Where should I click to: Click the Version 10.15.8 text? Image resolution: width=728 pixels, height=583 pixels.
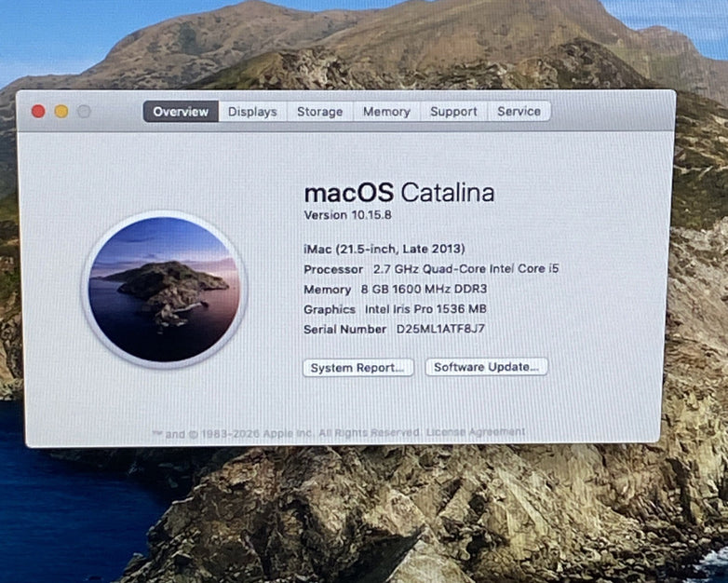coord(348,215)
